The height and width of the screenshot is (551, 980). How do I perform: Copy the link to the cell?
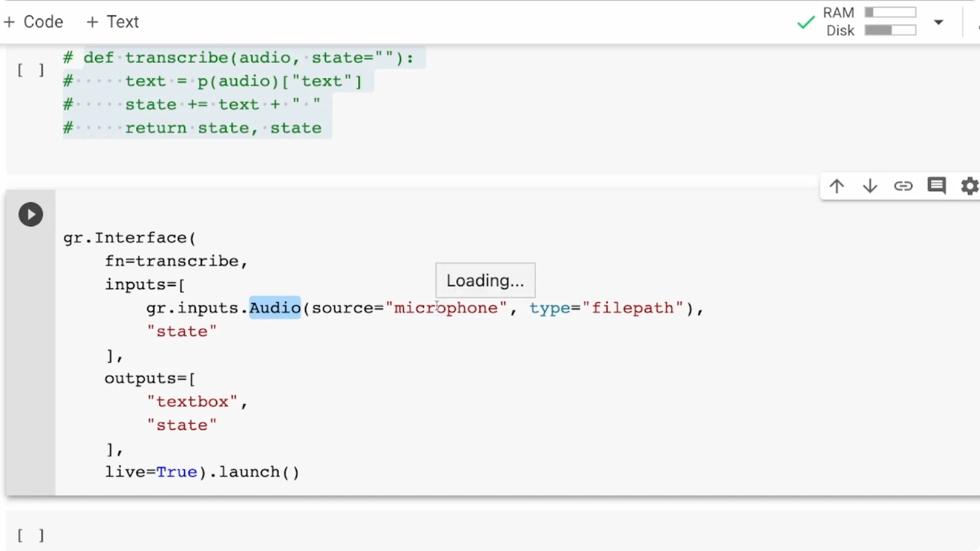pos(903,186)
